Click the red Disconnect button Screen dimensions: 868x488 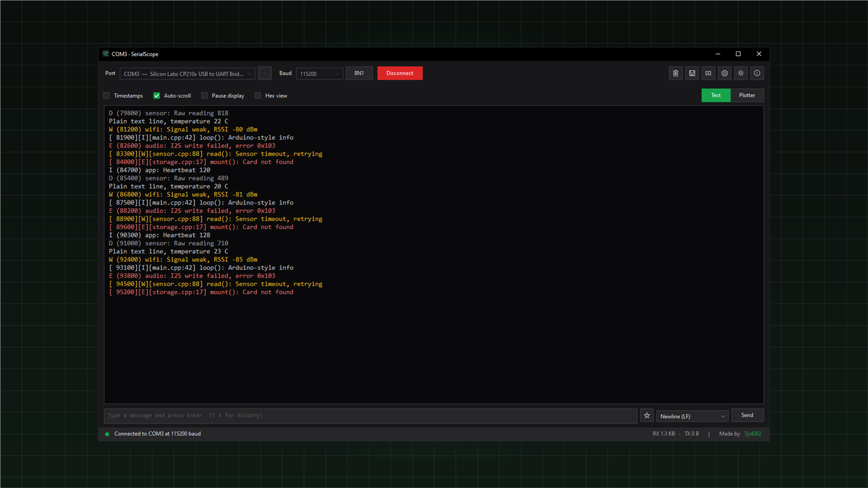coord(400,73)
